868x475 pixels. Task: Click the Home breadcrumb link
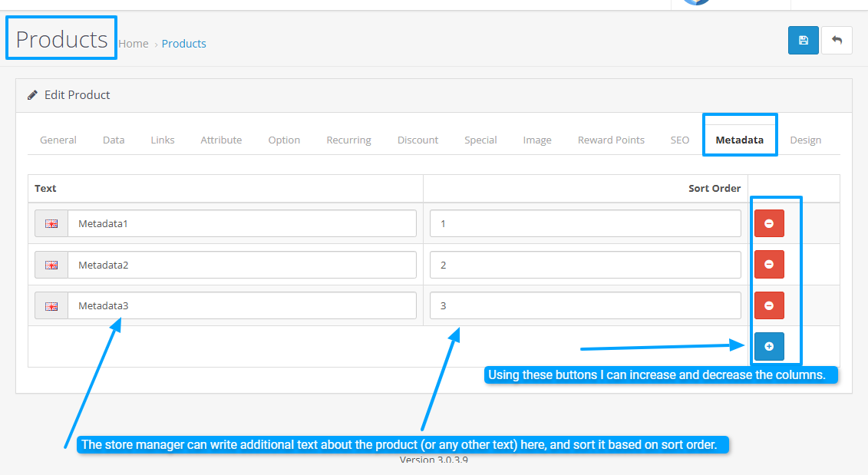(134, 44)
